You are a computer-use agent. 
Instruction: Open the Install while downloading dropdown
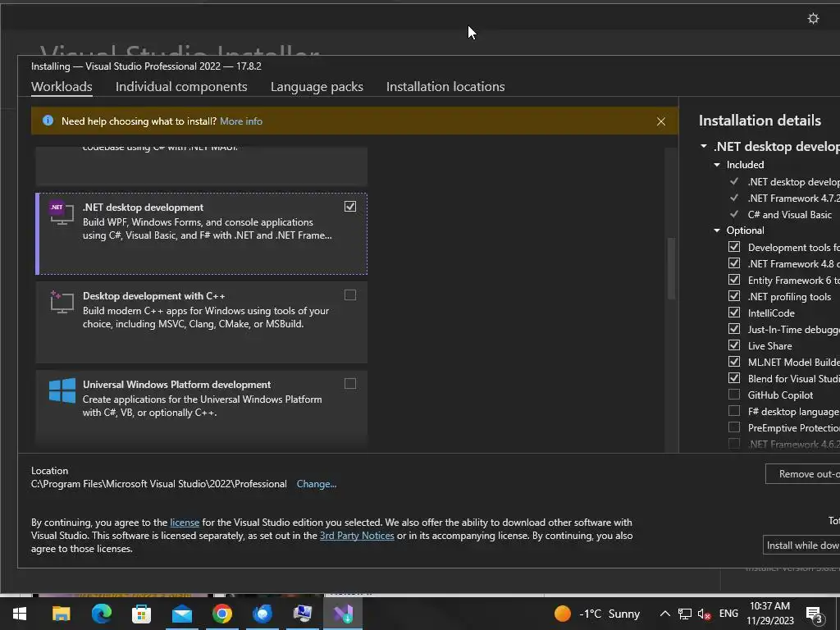click(801, 546)
